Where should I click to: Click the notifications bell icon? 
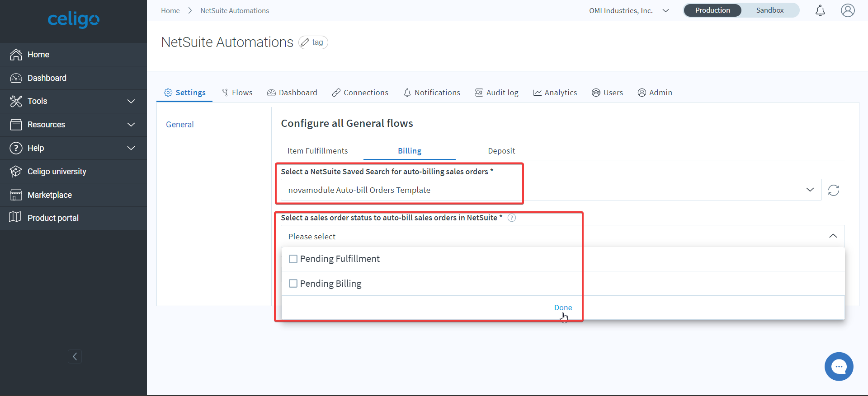(x=820, y=11)
